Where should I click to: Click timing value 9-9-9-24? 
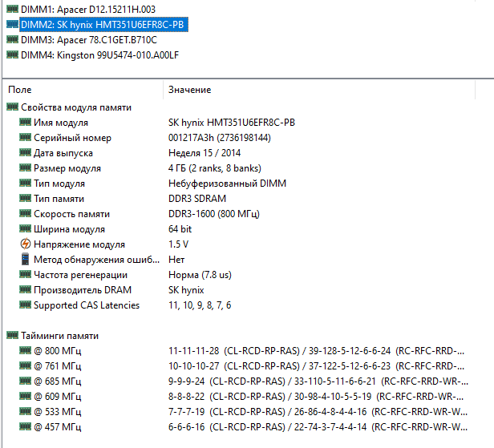pos(186,381)
